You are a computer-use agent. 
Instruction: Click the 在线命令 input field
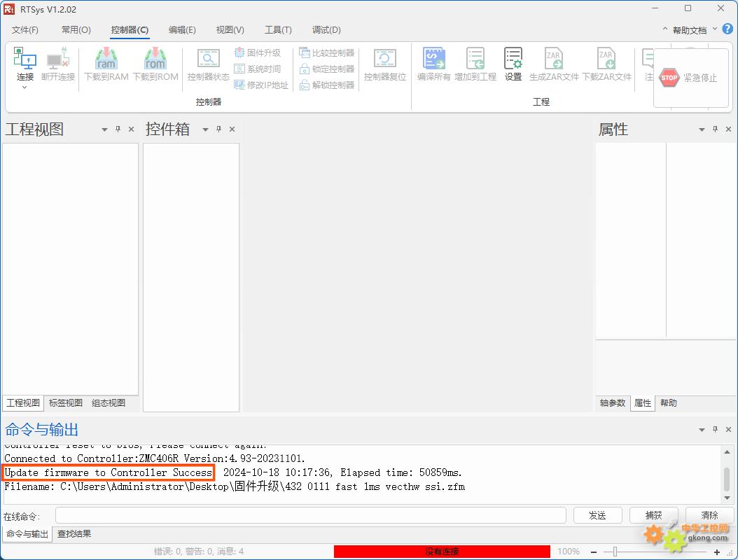311,515
